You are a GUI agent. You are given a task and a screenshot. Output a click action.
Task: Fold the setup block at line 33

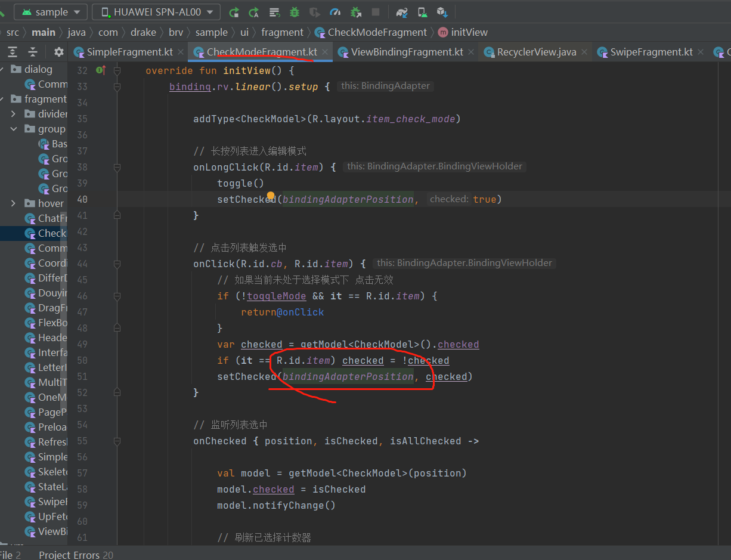click(117, 86)
